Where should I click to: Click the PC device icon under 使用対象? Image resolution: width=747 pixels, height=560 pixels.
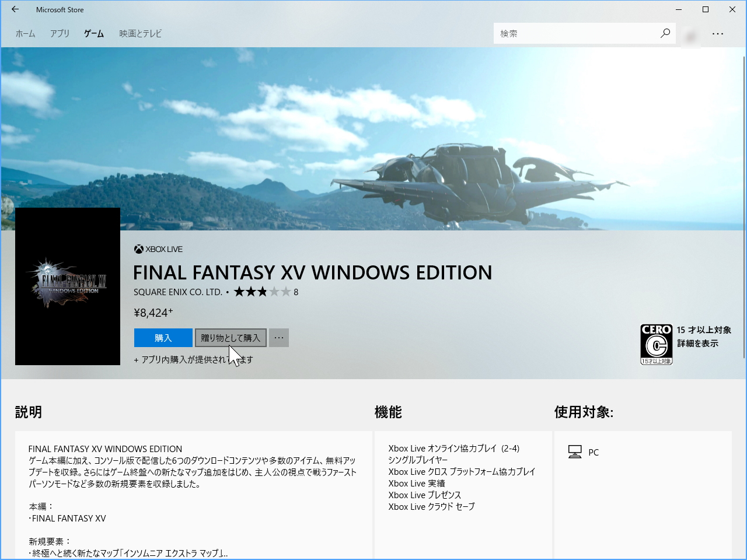576,451
